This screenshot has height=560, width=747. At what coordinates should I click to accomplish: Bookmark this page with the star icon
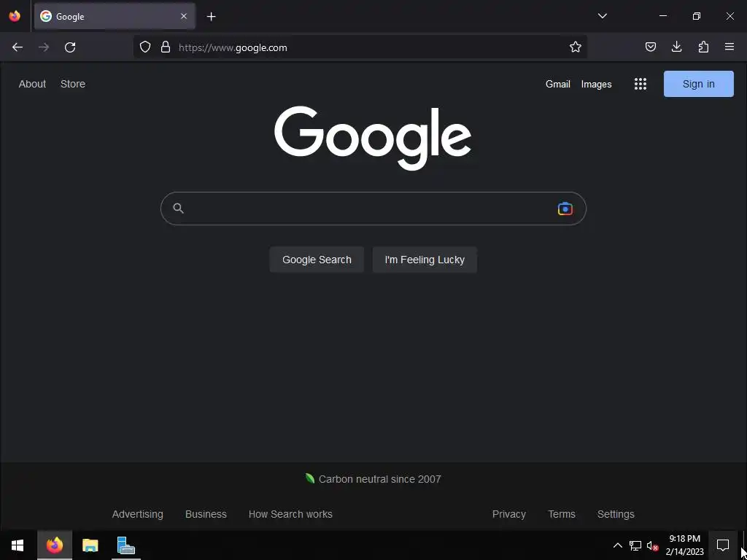pyautogui.click(x=575, y=47)
